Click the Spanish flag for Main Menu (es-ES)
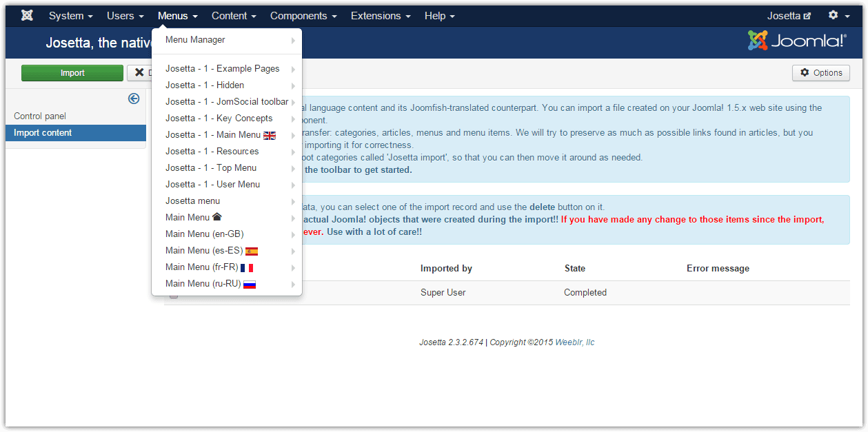This screenshot has height=432, width=868. tap(252, 251)
